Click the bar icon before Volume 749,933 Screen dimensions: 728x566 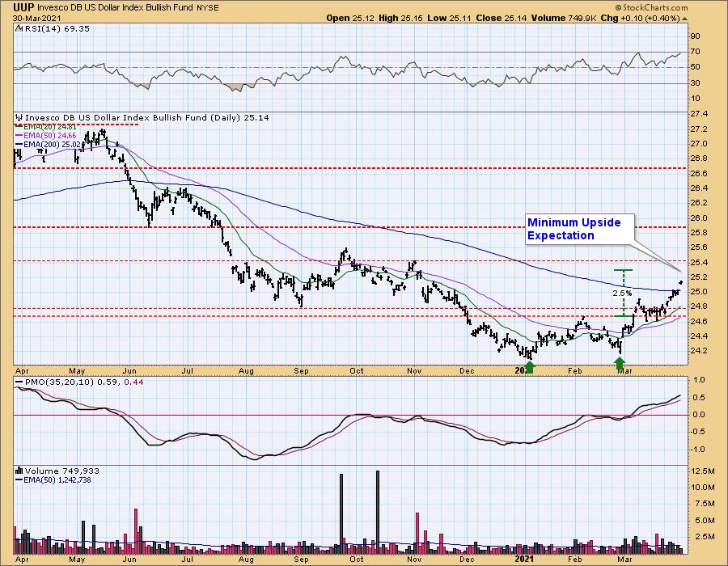tap(19, 471)
